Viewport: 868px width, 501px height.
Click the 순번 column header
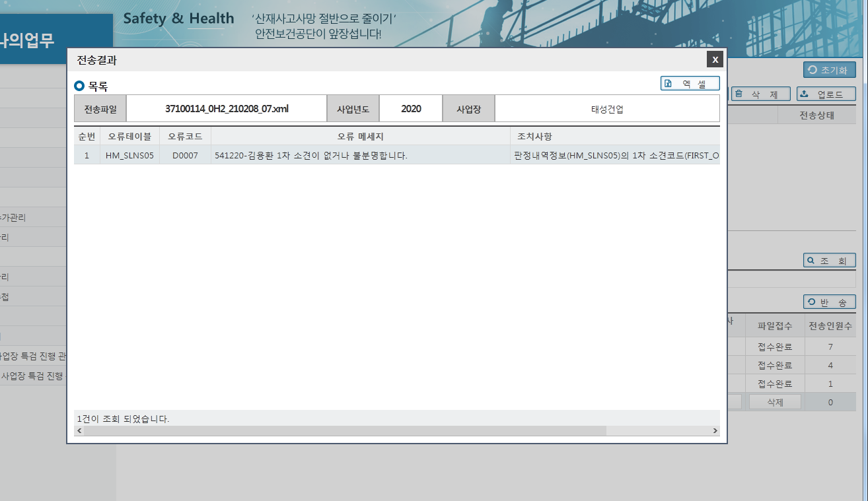tap(87, 137)
